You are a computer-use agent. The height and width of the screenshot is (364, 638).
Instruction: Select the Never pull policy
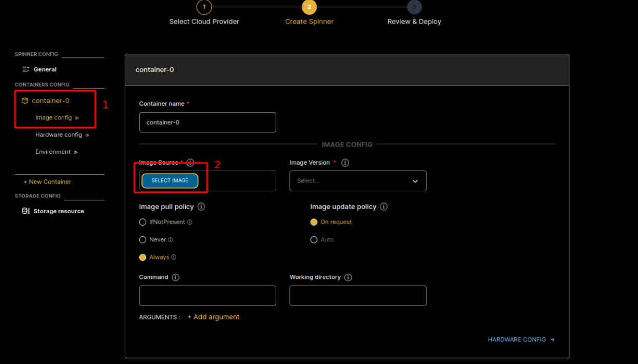pos(143,240)
